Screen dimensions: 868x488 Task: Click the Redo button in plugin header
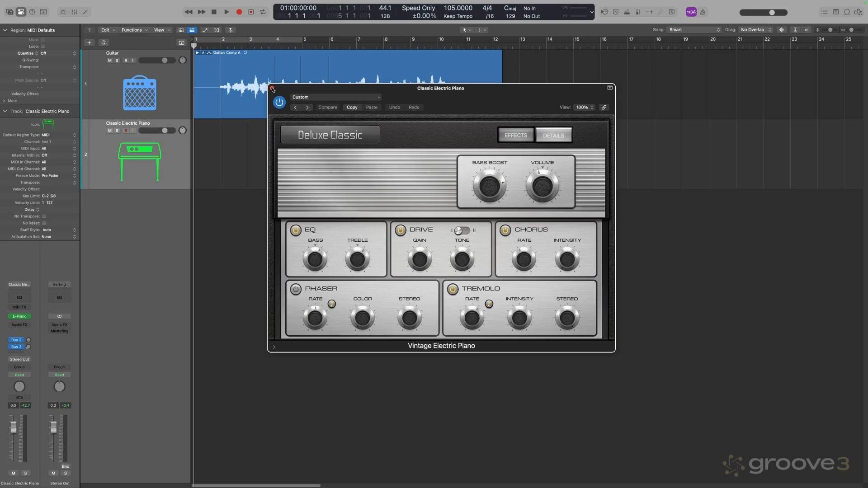click(x=414, y=107)
